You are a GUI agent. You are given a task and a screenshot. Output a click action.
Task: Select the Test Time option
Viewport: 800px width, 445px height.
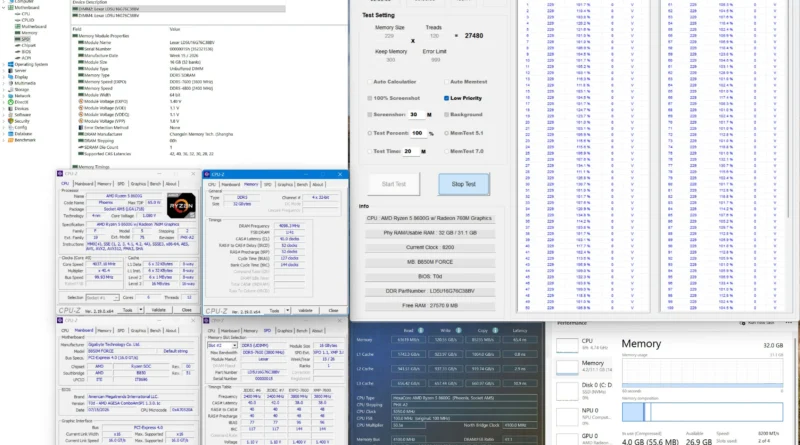coord(370,151)
